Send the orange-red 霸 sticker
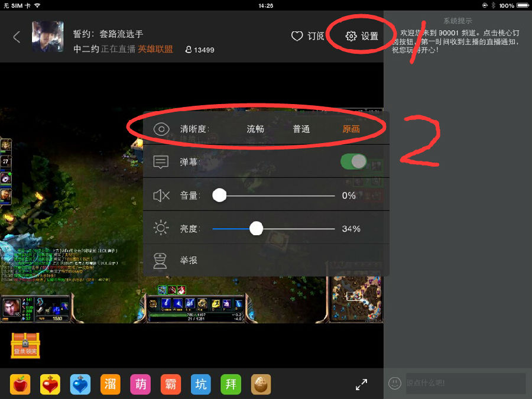The image size is (532, 399). (x=171, y=384)
